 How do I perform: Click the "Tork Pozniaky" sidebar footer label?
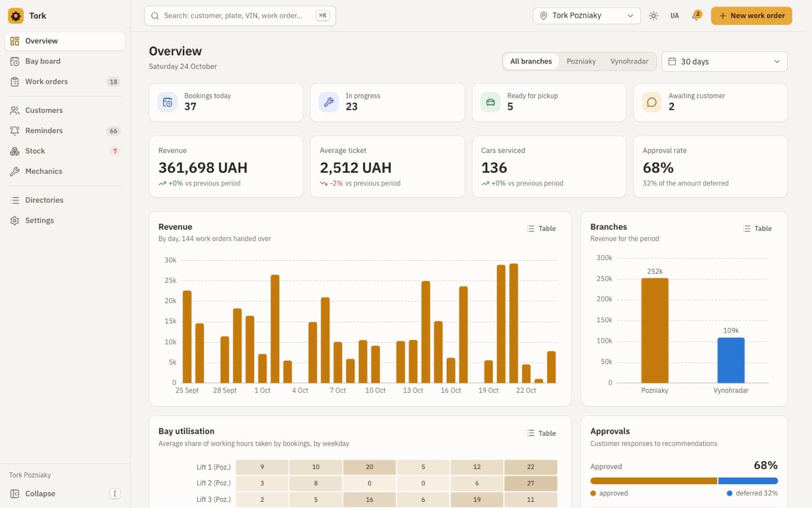tap(30, 475)
